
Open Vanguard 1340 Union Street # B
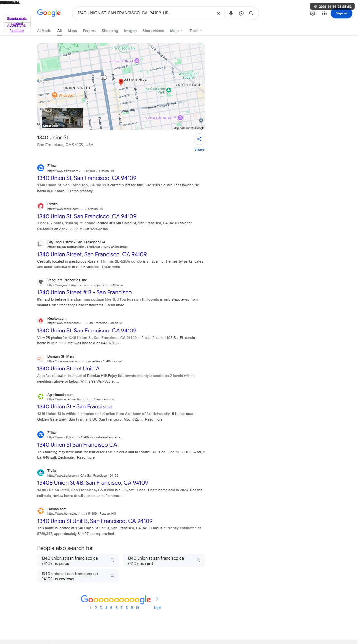[x=84, y=292]
